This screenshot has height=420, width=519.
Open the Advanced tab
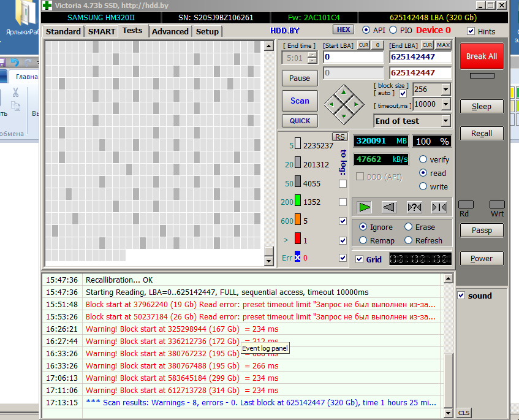[170, 31]
